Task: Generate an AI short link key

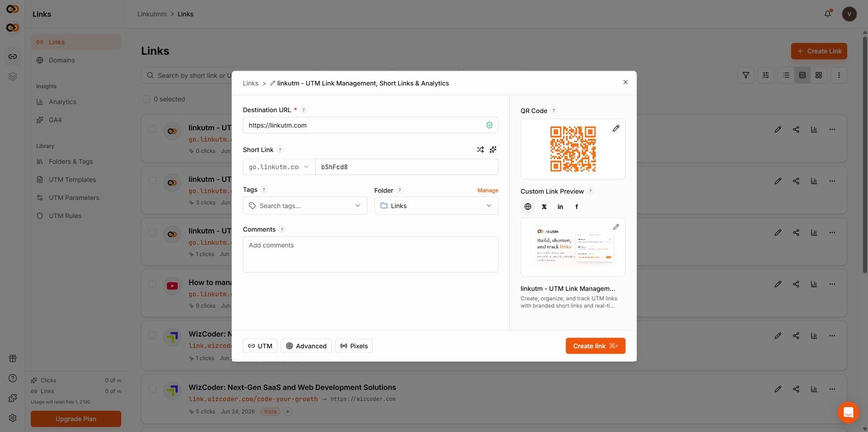Action: [493, 150]
